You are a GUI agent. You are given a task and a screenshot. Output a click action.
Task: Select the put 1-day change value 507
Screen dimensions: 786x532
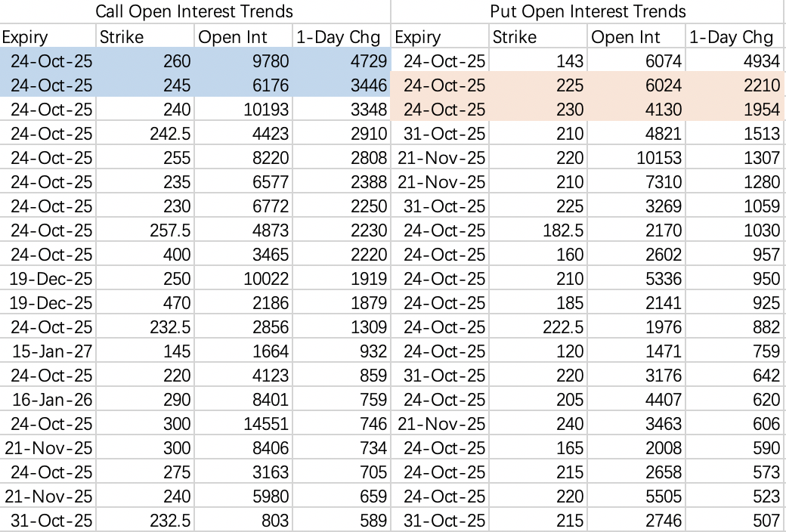(x=735, y=521)
